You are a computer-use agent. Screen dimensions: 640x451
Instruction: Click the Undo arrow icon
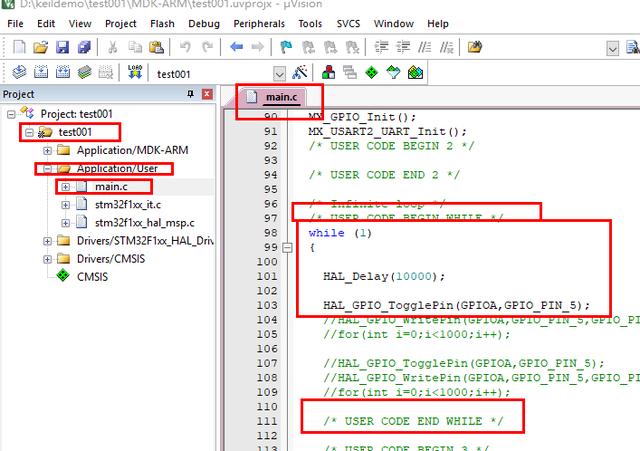pos(185,47)
